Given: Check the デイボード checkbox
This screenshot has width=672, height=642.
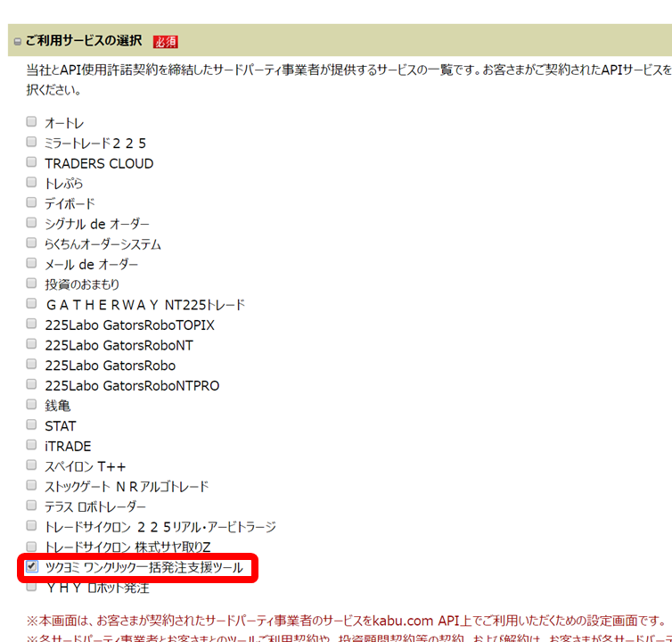Looking at the screenshot, I should [x=31, y=202].
